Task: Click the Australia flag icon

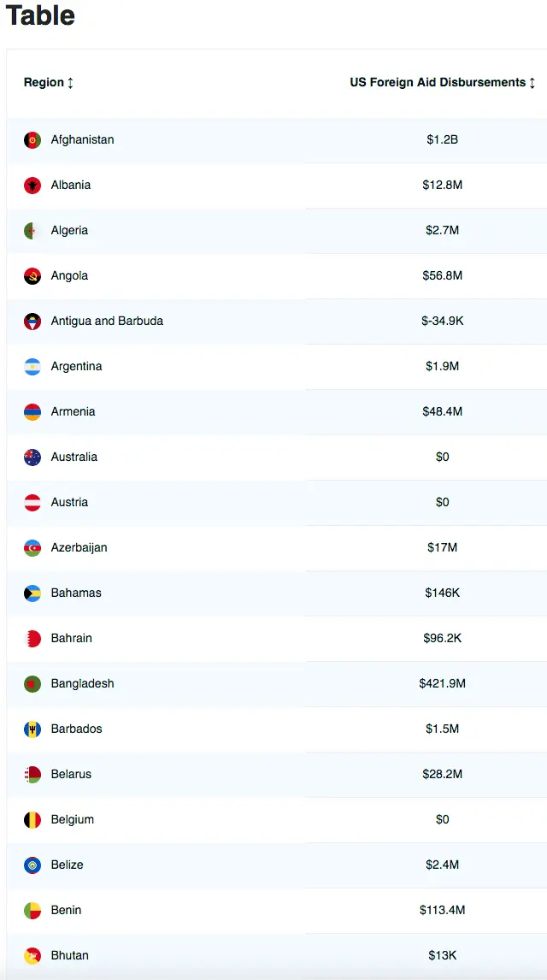Action: point(32,457)
